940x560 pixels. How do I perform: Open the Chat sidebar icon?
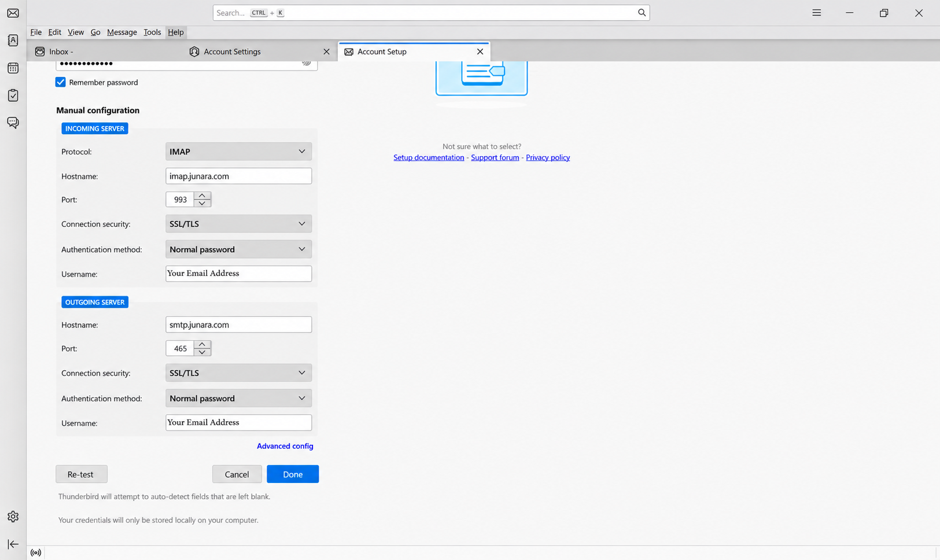tap(13, 123)
